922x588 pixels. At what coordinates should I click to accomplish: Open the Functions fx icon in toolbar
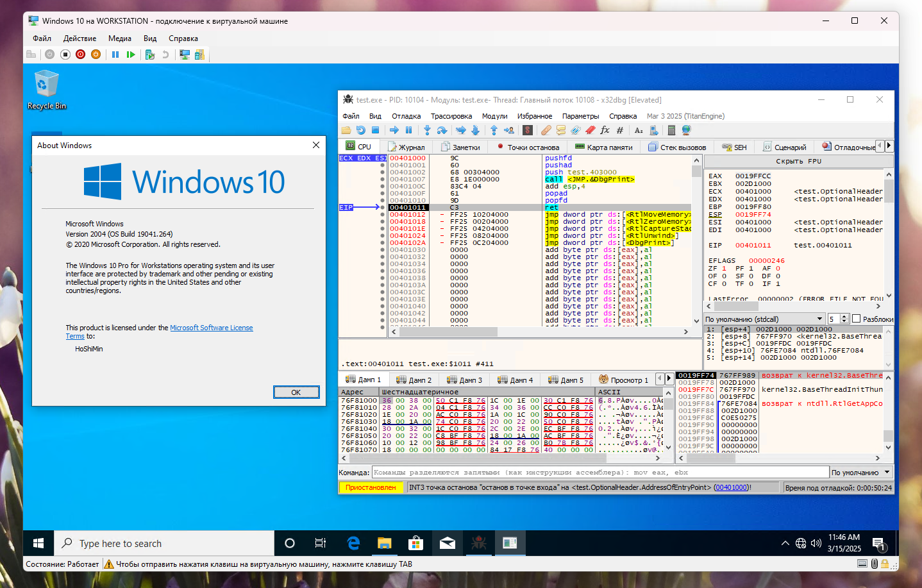(x=605, y=130)
